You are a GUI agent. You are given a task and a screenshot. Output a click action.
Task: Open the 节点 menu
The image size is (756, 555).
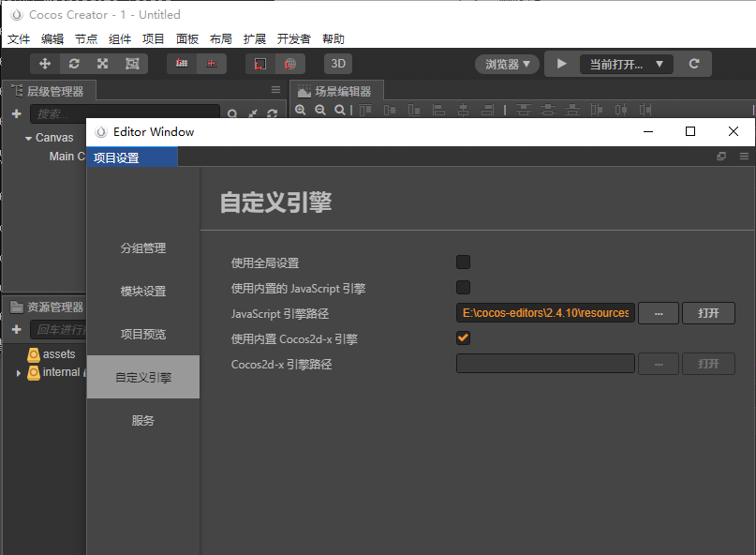(86, 39)
